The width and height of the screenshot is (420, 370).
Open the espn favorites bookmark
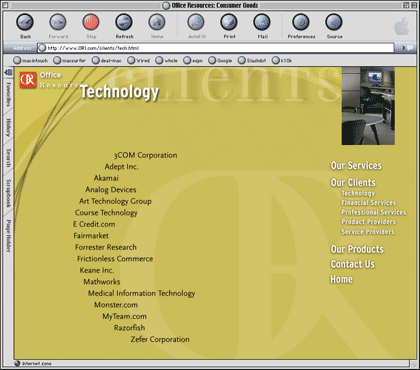(x=193, y=61)
